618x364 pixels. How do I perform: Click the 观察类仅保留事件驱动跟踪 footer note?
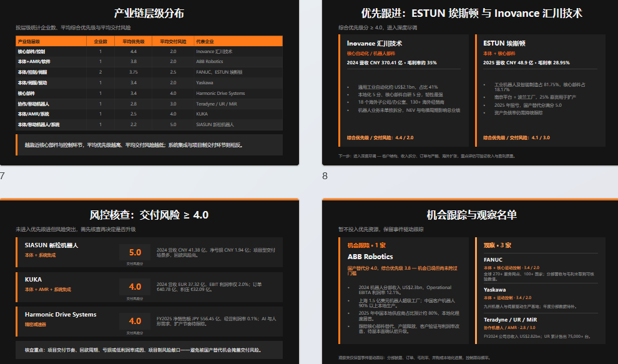coord(414,358)
